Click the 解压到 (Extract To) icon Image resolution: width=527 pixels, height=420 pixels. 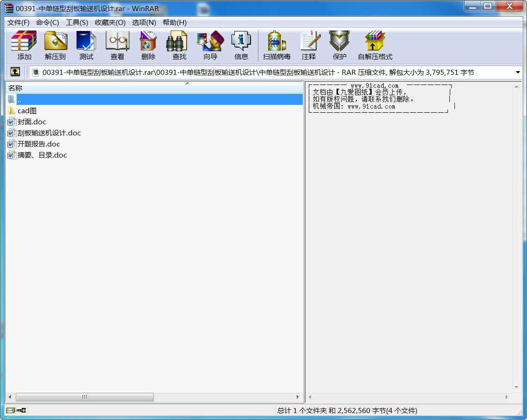point(55,45)
